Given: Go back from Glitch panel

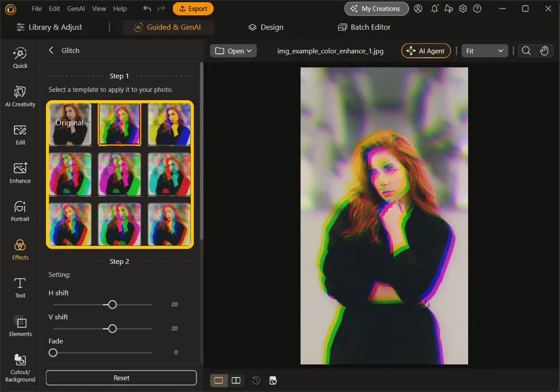Looking at the screenshot, I should 51,50.
